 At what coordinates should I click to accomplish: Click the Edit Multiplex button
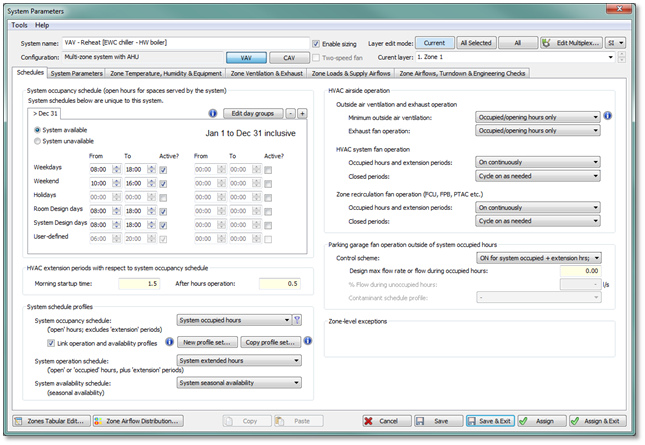571,43
